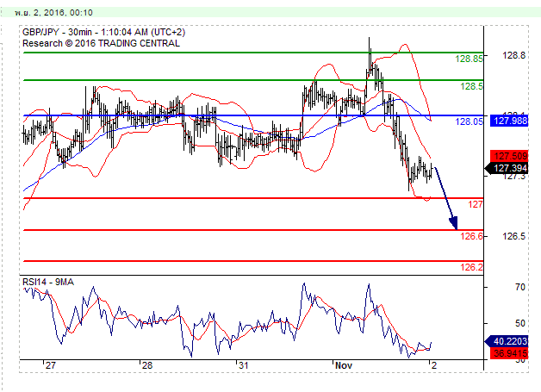This screenshot has height=392, width=541.
Task: Click the red 127.509 price tag
Action: click(506, 156)
